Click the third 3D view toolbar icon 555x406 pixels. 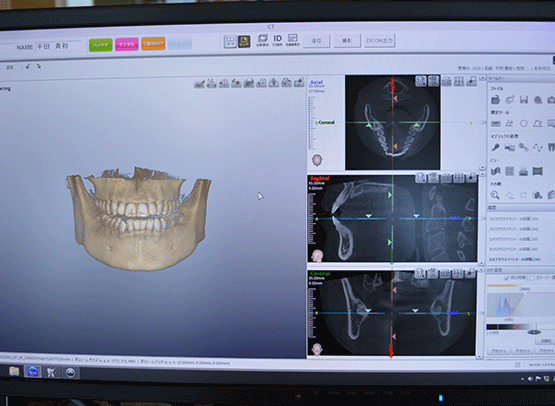(x=224, y=83)
